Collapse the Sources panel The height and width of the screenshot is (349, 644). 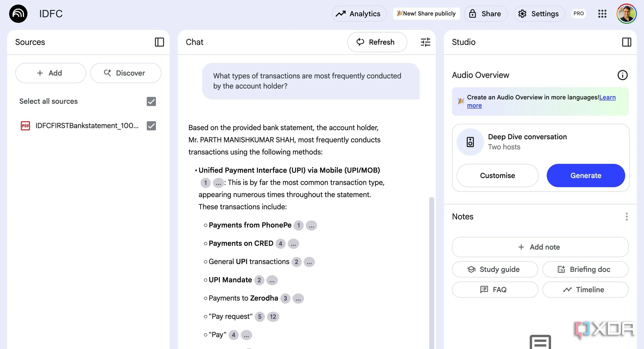click(159, 42)
